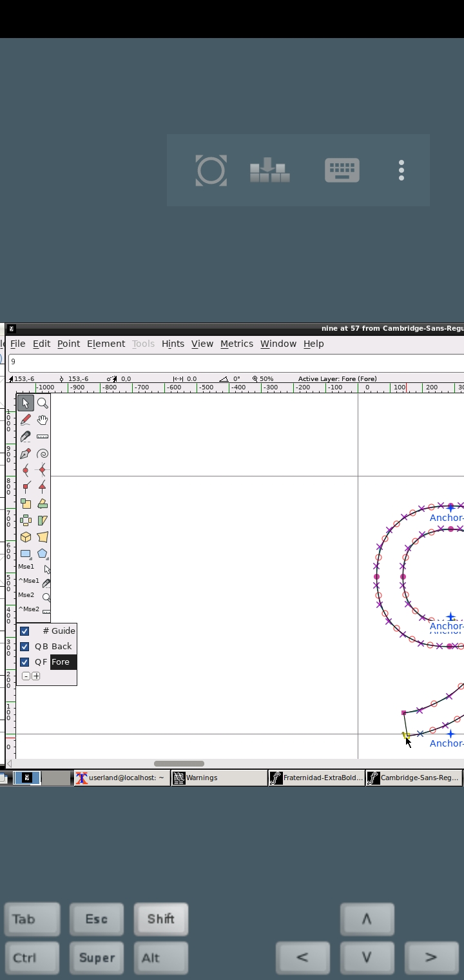Select the Magnify tool in the palette
This screenshot has width=464, height=980.
(43, 403)
